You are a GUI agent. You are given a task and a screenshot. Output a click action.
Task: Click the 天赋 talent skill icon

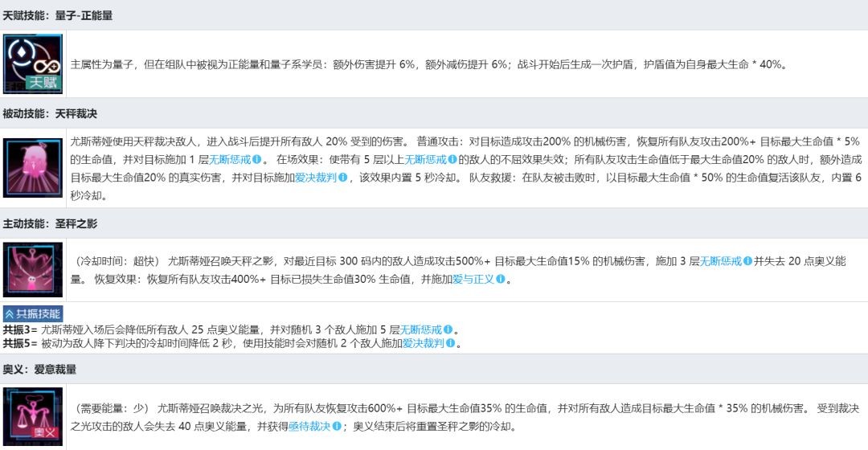coord(33,63)
